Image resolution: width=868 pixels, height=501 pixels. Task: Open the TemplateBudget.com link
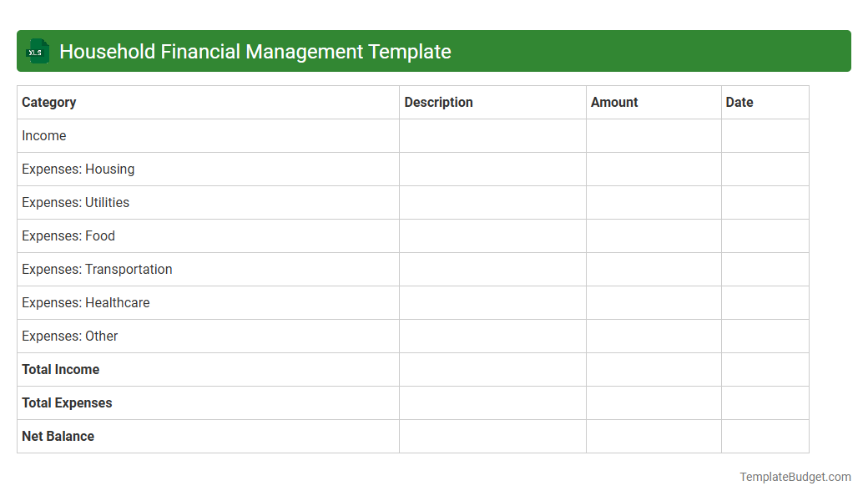pyautogui.click(x=795, y=477)
